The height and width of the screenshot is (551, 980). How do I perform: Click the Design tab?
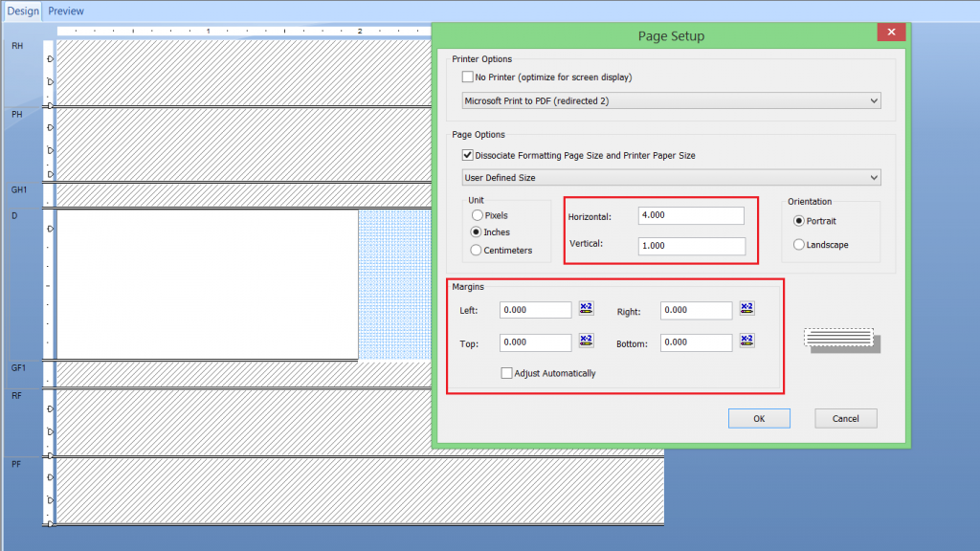(22, 11)
